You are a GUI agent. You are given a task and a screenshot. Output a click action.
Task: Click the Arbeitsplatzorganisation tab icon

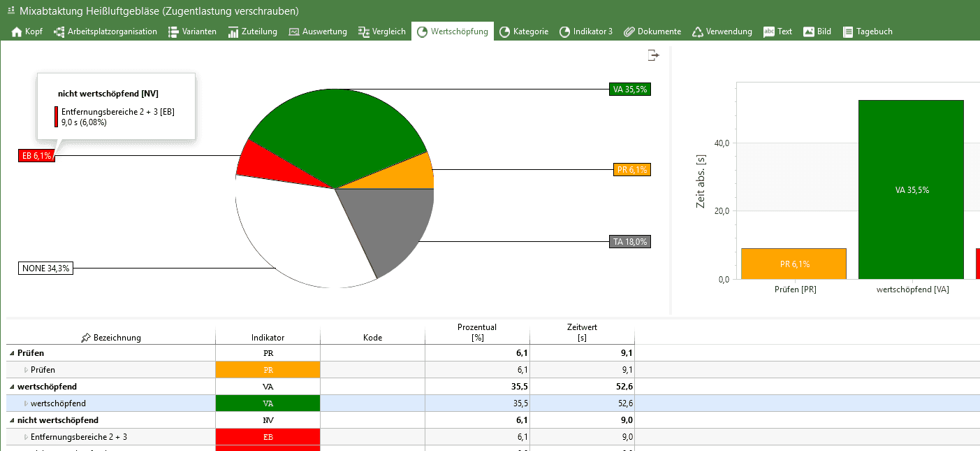(x=59, y=31)
